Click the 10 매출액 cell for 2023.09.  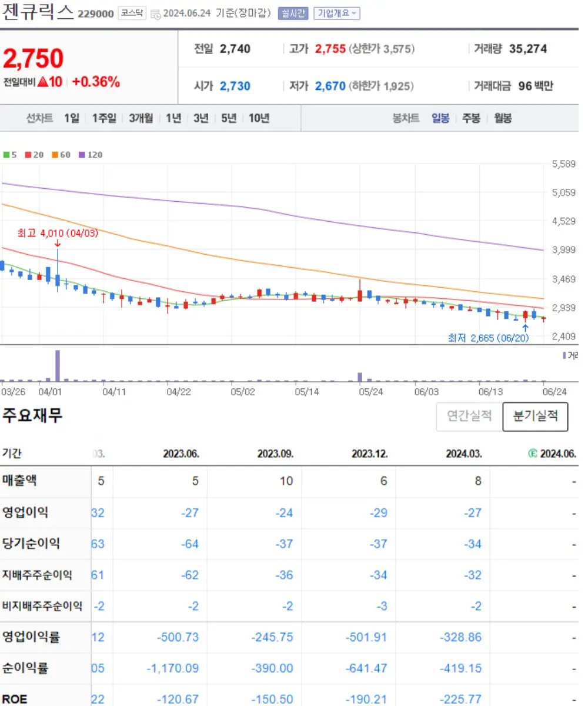click(x=286, y=481)
